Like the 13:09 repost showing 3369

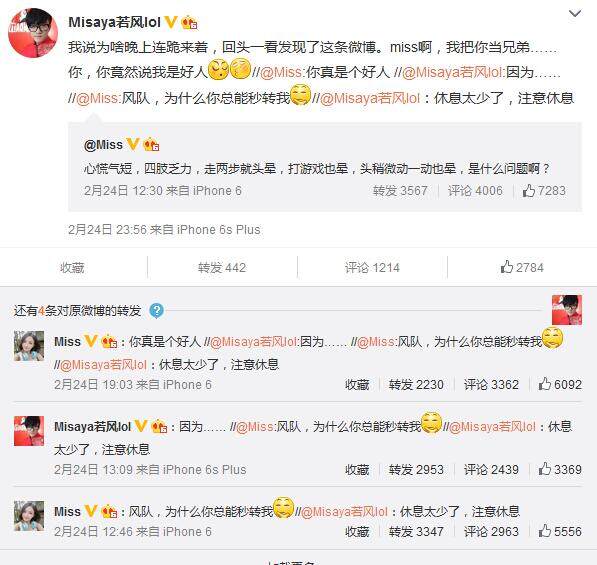point(560,469)
